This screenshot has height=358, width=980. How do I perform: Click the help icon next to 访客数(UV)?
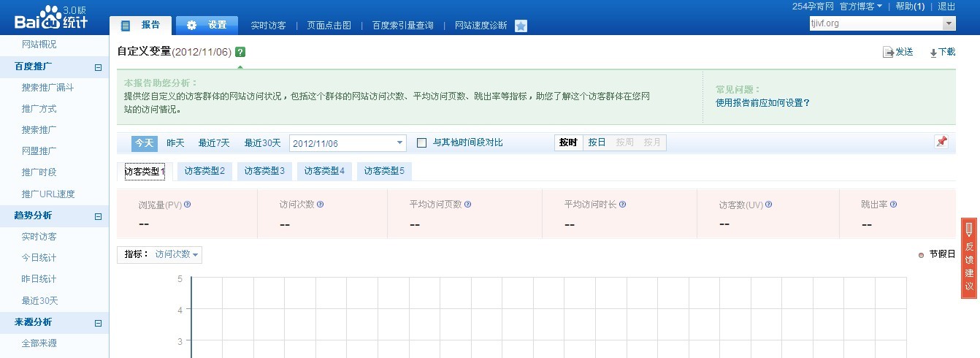point(768,205)
